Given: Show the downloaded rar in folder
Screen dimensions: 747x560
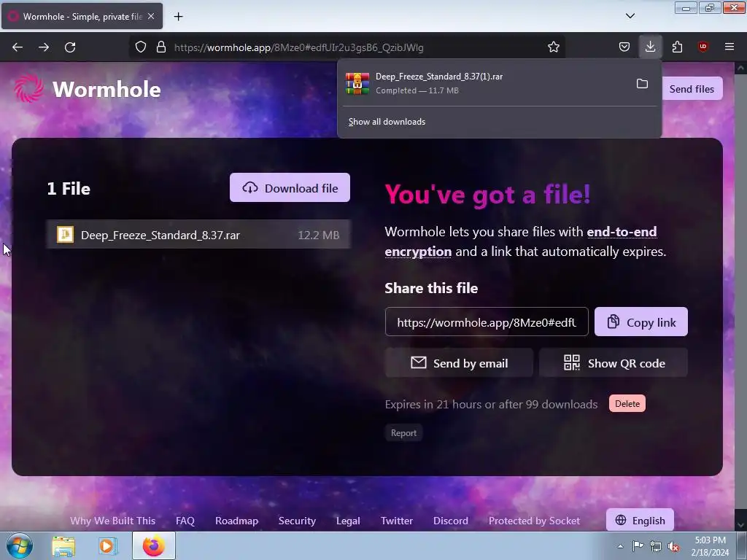Looking at the screenshot, I should 642,84.
